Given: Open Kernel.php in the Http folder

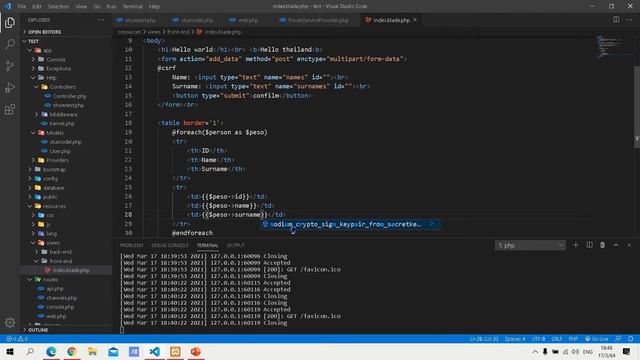Looking at the screenshot, I should [62, 123].
